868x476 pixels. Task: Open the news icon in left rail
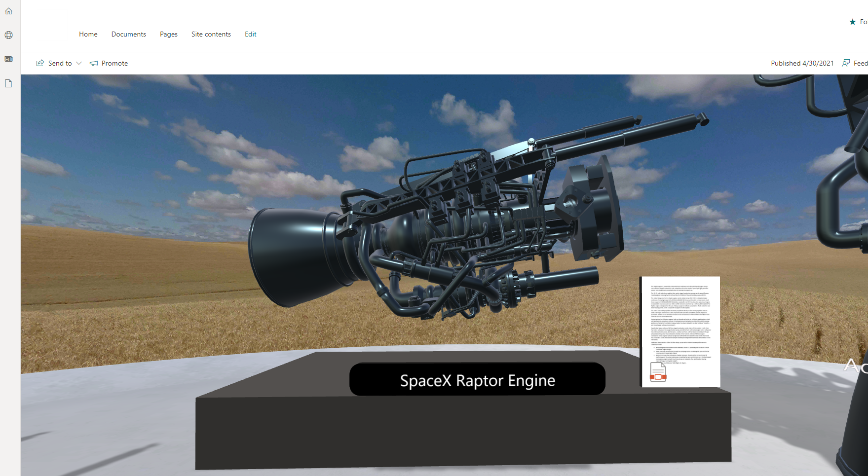[8, 59]
